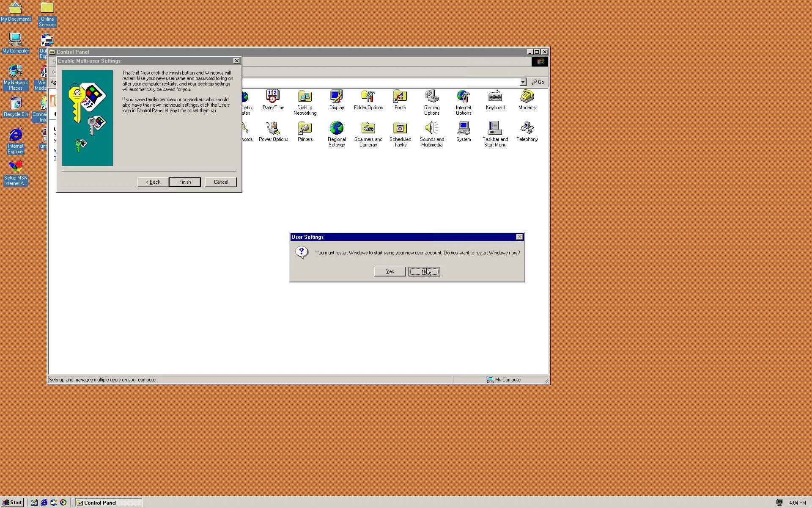Expand the address bar dropdown arrow

pos(523,82)
